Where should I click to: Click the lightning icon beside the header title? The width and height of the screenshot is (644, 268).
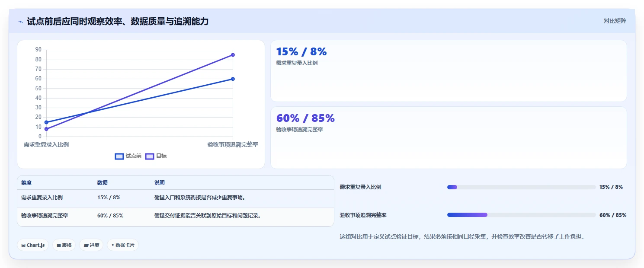coord(21,22)
